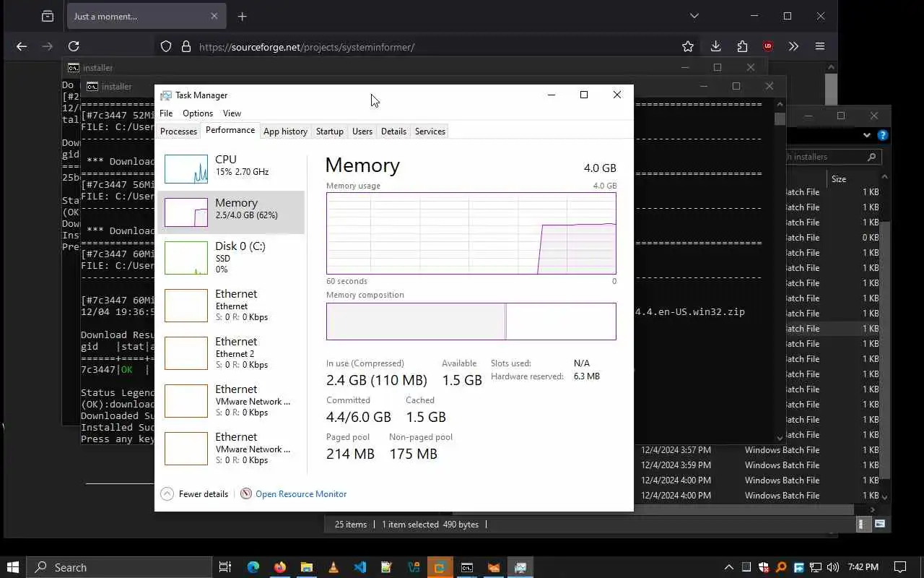Select the Memory item in sidebar
Image resolution: width=924 pixels, height=578 pixels.
click(x=231, y=212)
